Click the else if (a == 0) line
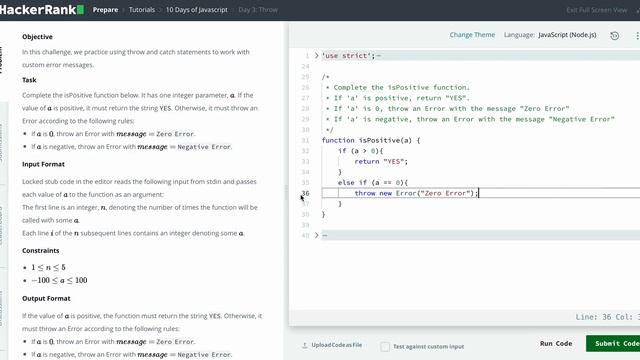Image resolution: width=640 pixels, height=360 pixels. [x=373, y=182]
